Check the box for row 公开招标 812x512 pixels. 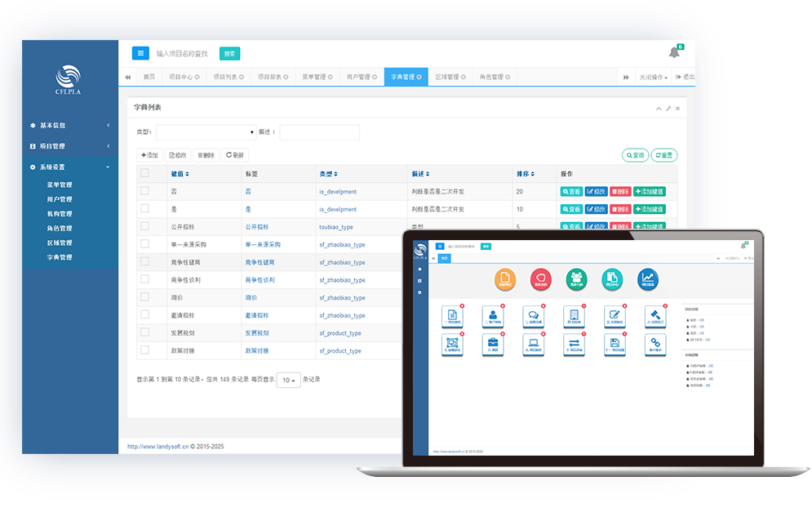[144, 226]
